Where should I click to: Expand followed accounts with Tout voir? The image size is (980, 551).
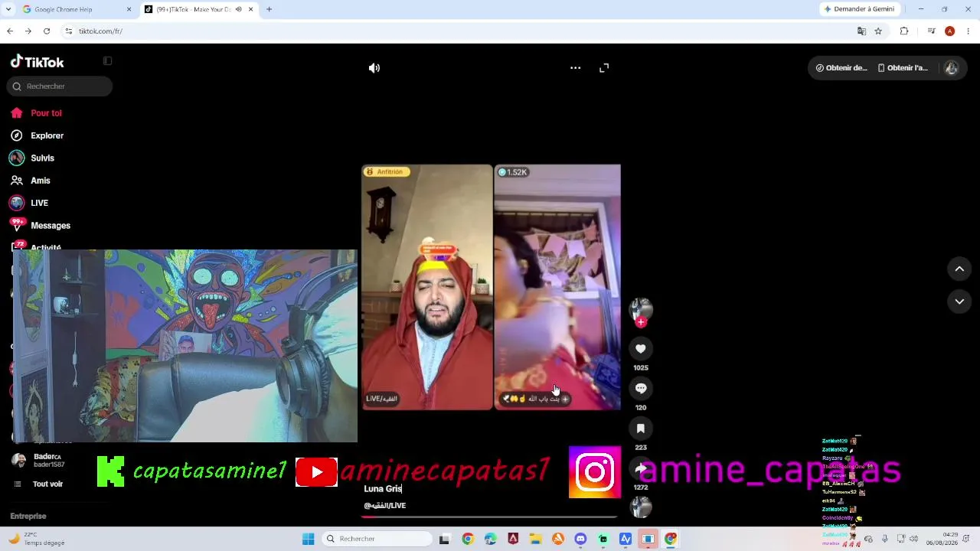tap(38, 484)
